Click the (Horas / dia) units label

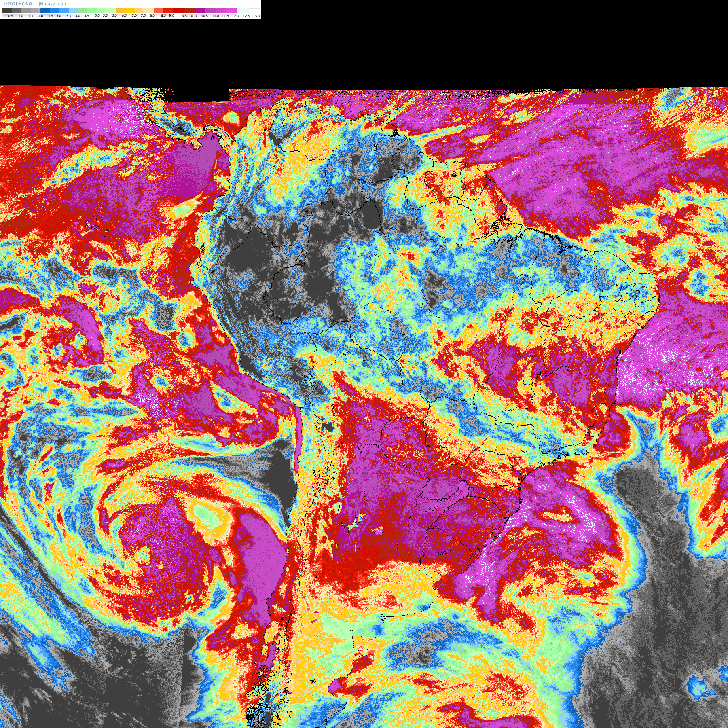pyautogui.click(x=52, y=4)
